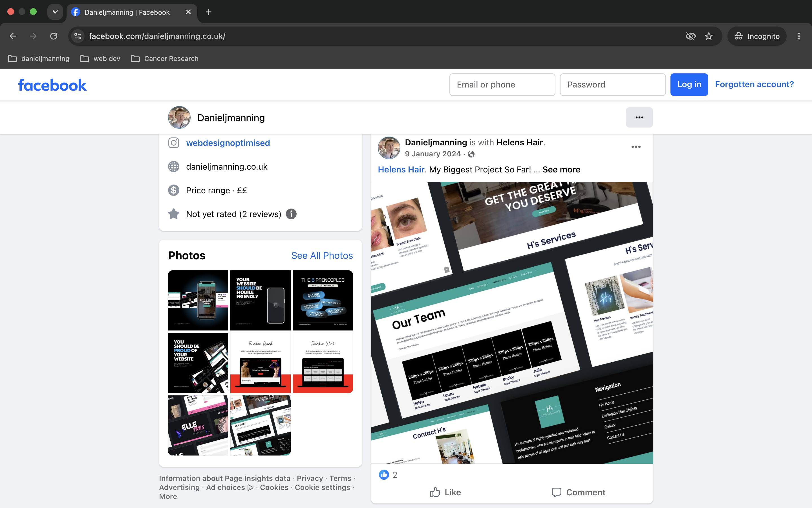The height and width of the screenshot is (508, 812).
Task: Open the Chrome three-dot menu
Action: 799,36
